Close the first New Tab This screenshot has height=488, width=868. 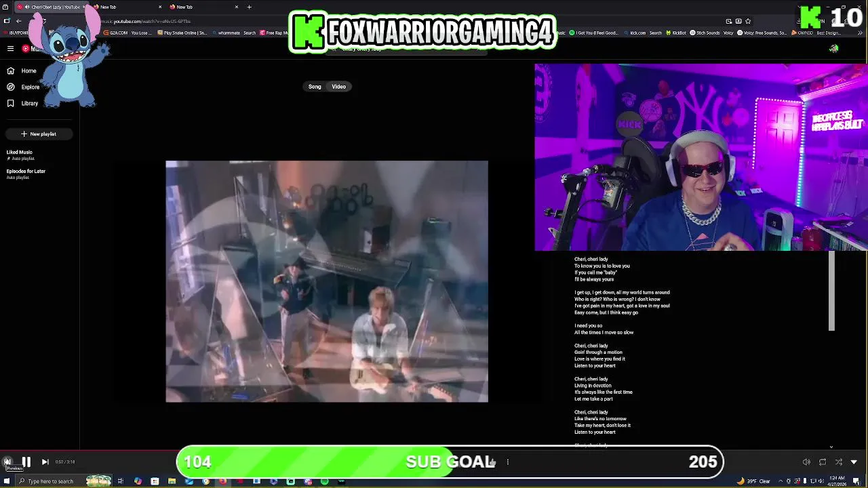[x=160, y=7]
